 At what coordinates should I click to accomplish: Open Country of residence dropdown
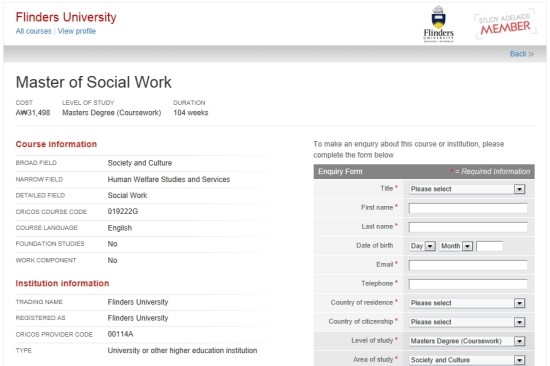coord(467,303)
